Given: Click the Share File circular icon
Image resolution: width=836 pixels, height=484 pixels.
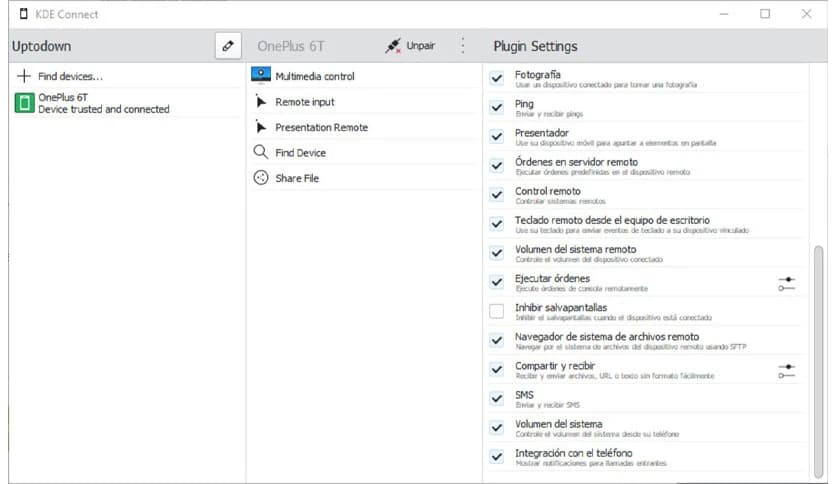Looking at the screenshot, I should (x=261, y=178).
